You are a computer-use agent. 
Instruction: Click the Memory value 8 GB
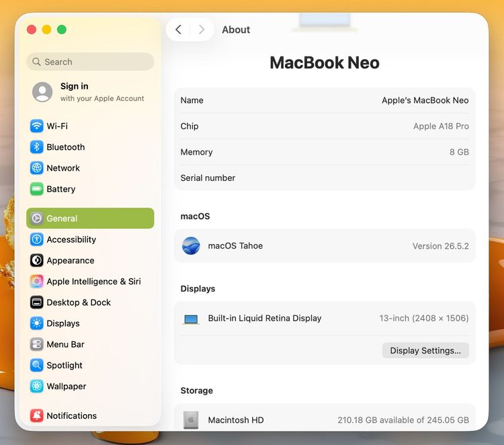(x=459, y=152)
